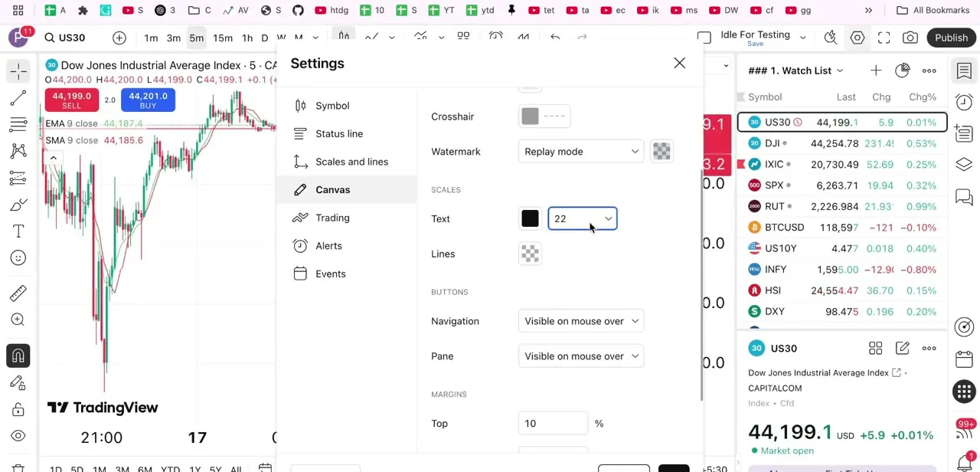Screen dimensions: 980x472
Task: Click the Publish button
Action: pyautogui.click(x=951, y=38)
